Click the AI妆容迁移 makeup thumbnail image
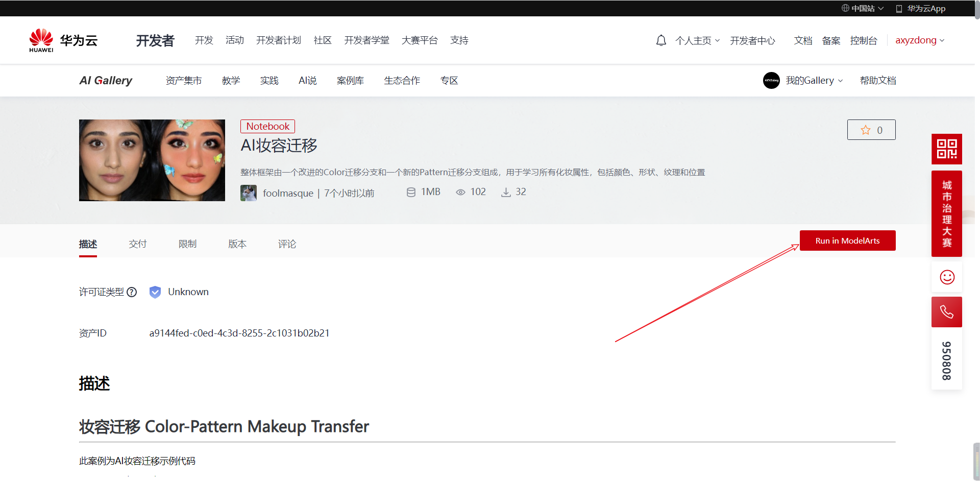The image size is (980, 481). click(152, 160)
